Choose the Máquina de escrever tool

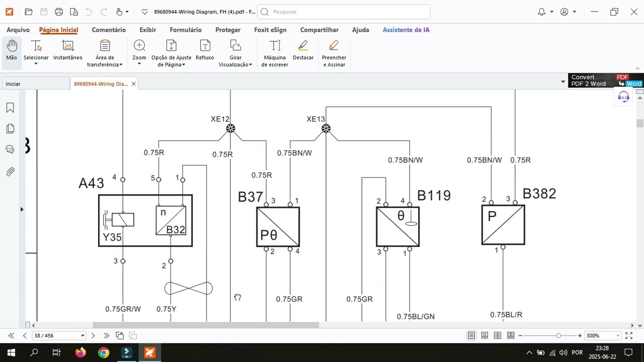(275, 53)
